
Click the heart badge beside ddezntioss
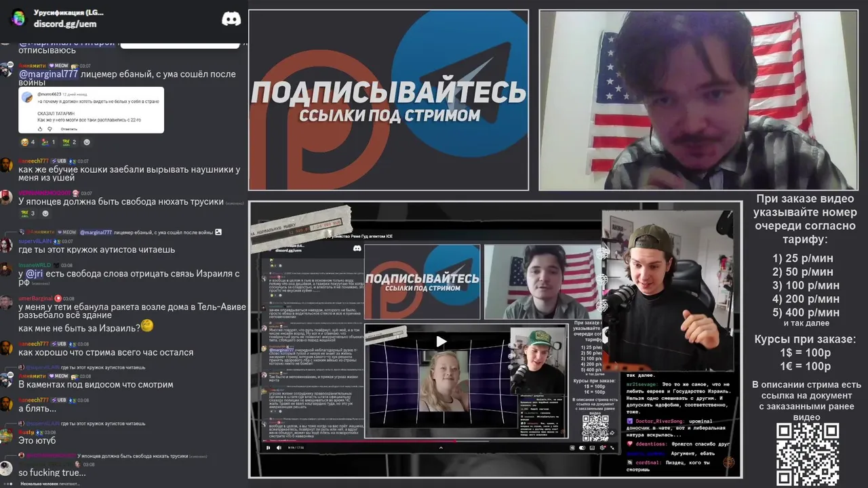(x=630, y=444)
